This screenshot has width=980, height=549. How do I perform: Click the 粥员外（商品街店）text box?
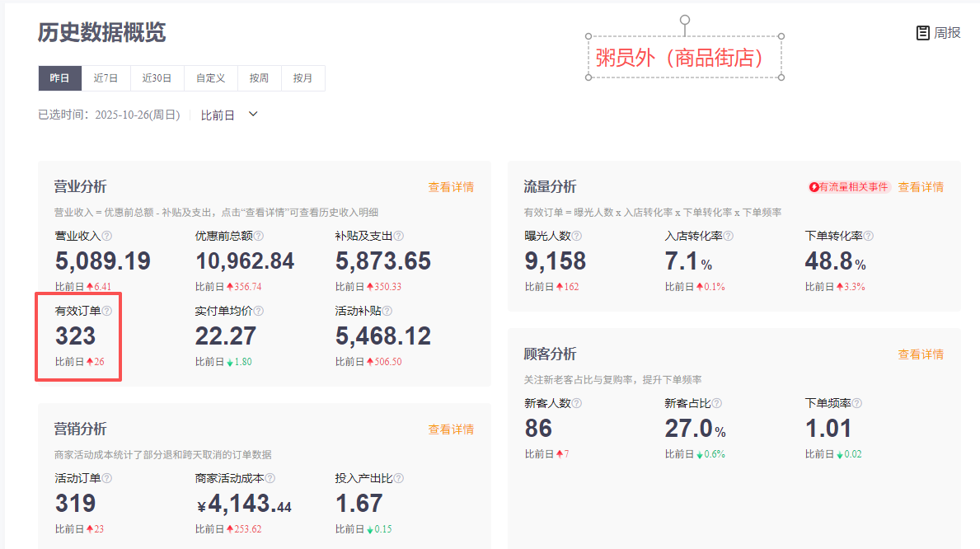pos(684,58)
